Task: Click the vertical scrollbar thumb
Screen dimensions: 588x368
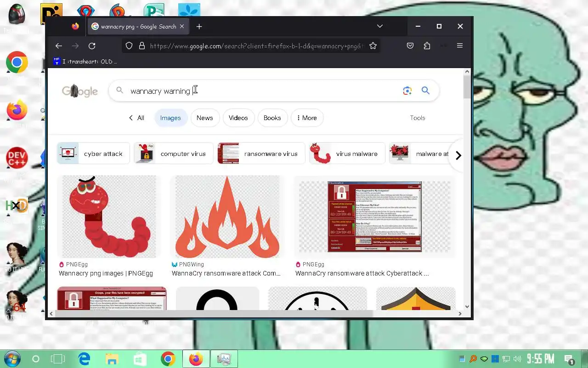Action: point(467,87)
